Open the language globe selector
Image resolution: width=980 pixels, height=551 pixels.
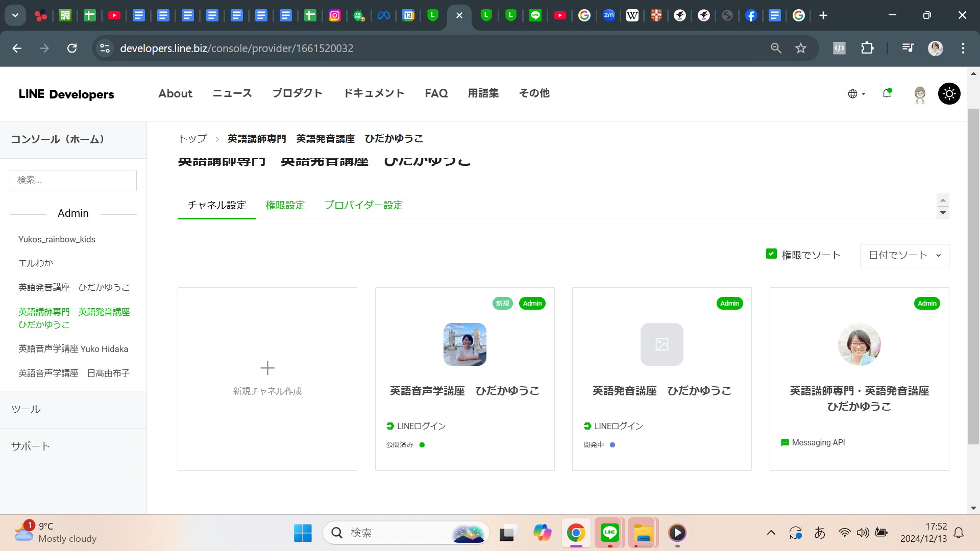pos(856,94)
